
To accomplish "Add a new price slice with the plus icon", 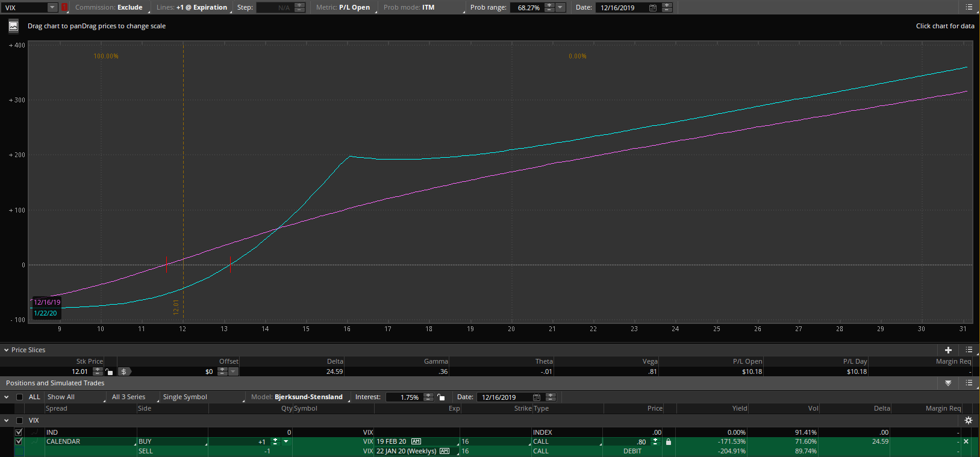I will [948, 350].
